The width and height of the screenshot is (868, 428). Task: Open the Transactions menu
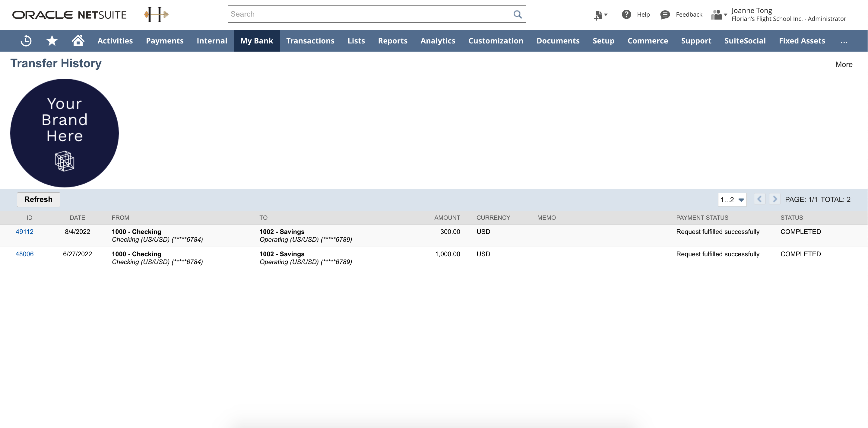coord(310,41)
